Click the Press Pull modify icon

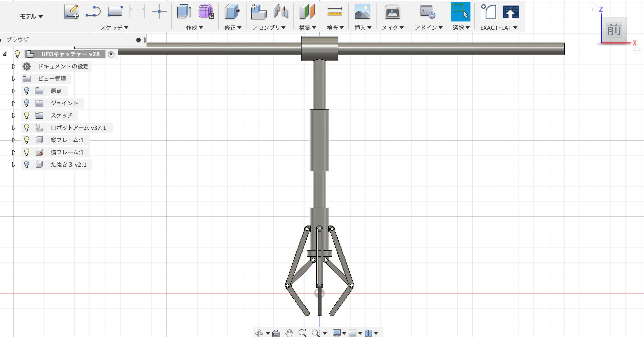click(232, 12)
